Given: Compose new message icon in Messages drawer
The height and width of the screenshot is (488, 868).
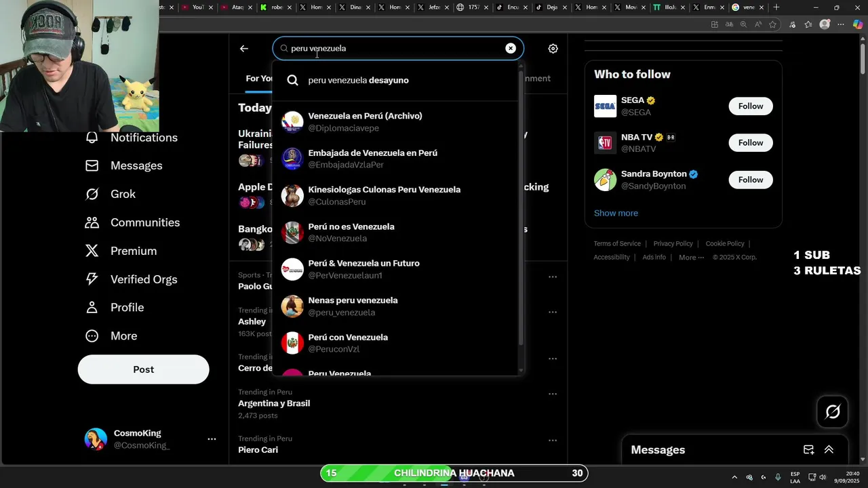Looking at the screenshot, I should [x=808, y=450].
